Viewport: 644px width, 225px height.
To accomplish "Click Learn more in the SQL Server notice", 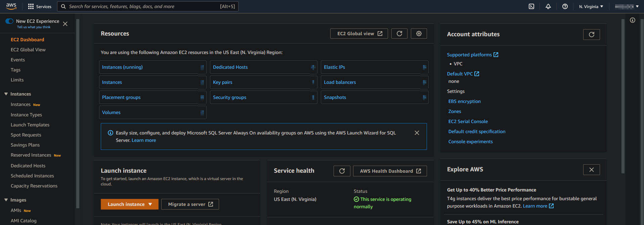I will (144, 140).
